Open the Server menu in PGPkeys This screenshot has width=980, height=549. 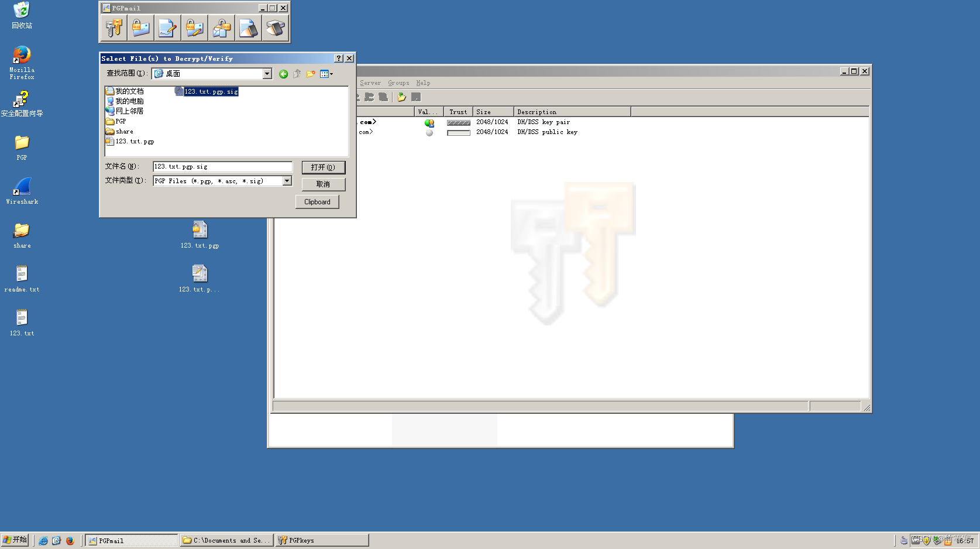[370, 83]
